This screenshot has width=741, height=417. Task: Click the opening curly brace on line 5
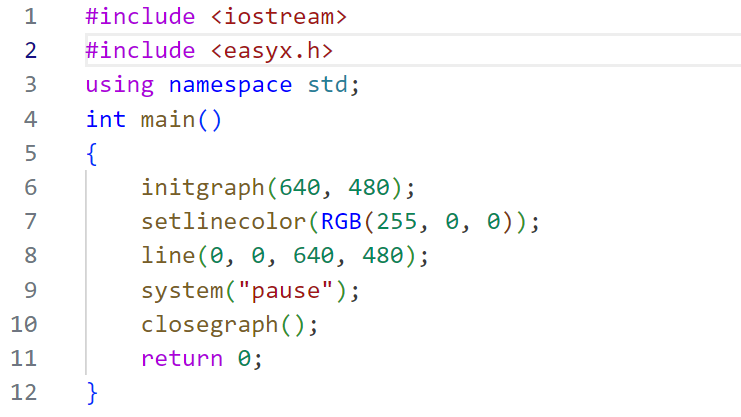(92, 154)
